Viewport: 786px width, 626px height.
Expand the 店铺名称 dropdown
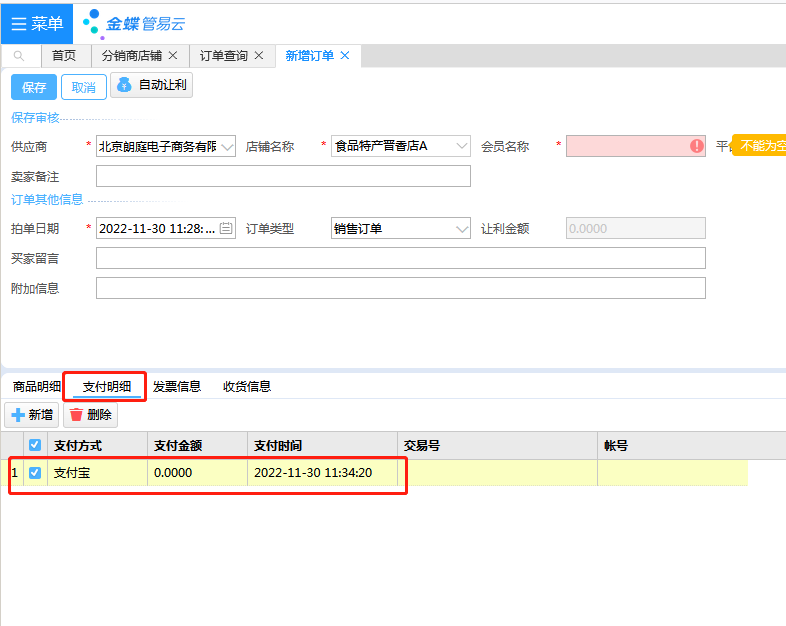[x=461, y=147]
